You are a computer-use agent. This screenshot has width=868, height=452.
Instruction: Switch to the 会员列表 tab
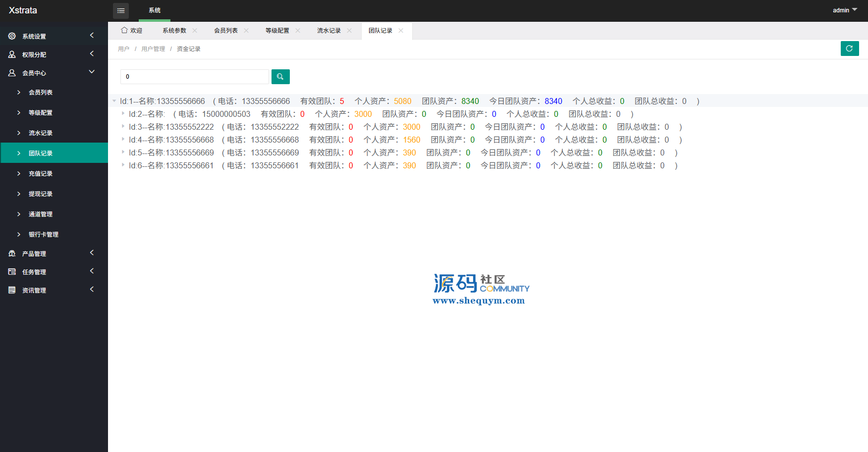point(226,31)
